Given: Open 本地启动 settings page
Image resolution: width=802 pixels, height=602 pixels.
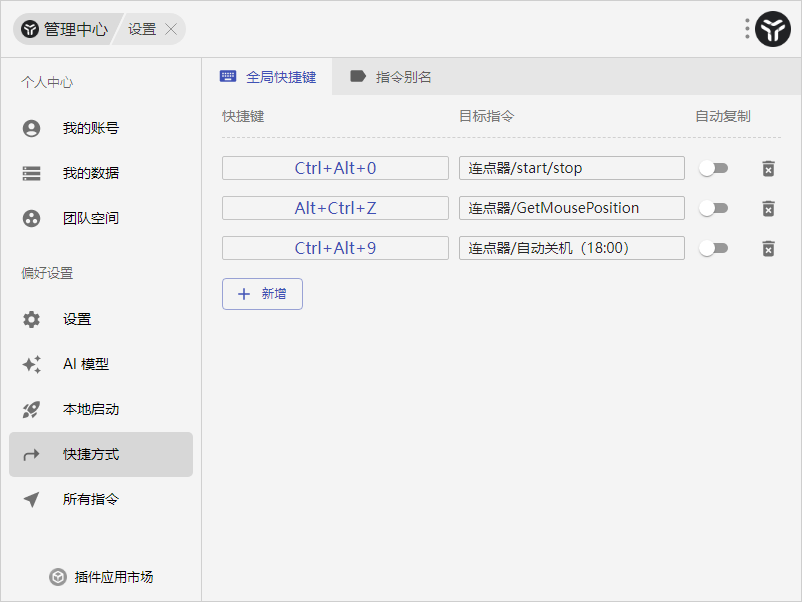Looking at the screenshot, I should pos(90,409).
